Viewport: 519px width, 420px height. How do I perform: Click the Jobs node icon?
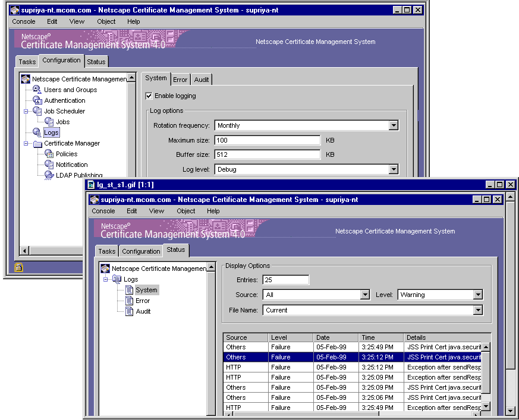pyautogui.click(x=49, y=122)
